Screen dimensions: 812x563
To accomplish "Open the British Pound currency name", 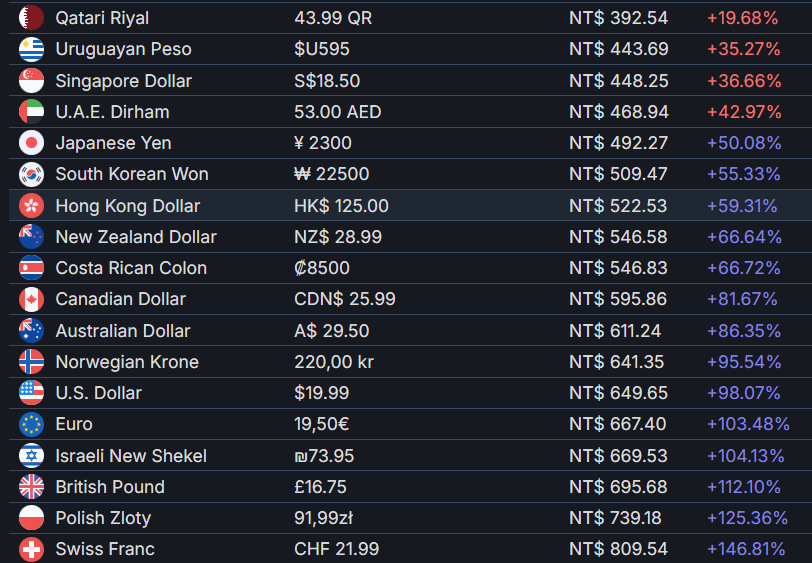I will 110,487.
